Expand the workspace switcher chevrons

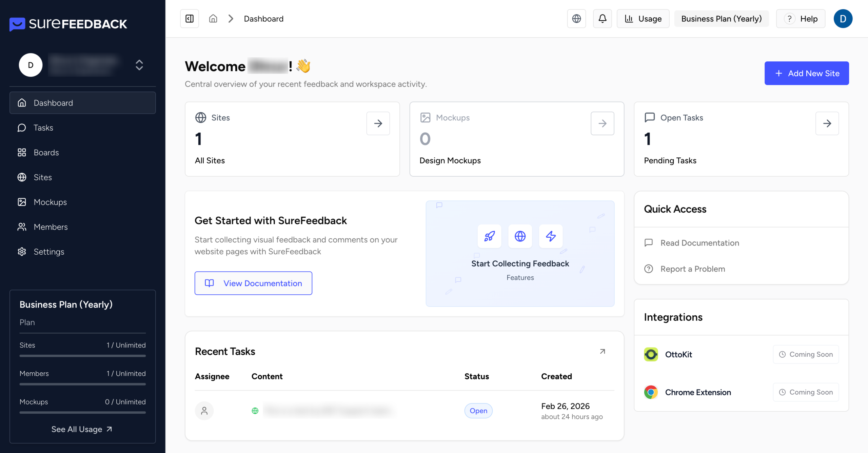(139, 65)
